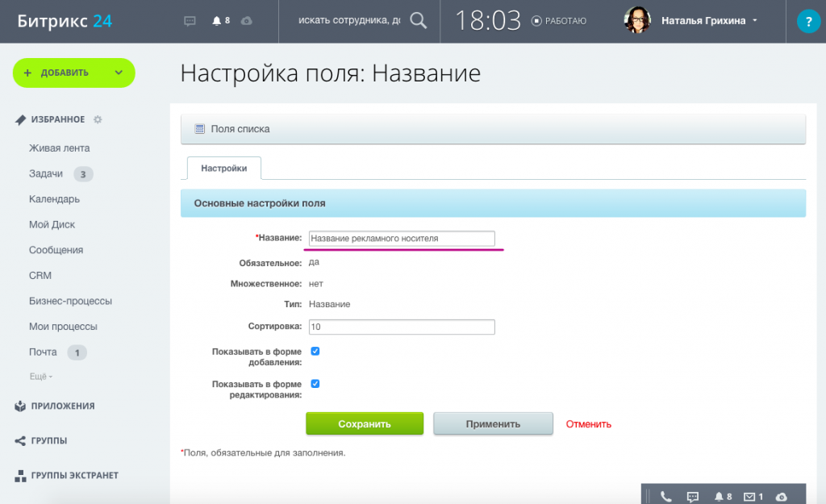Click the Группы экстранет icon
This screenshot has height=504, width=826.
(x=20, y=476)
